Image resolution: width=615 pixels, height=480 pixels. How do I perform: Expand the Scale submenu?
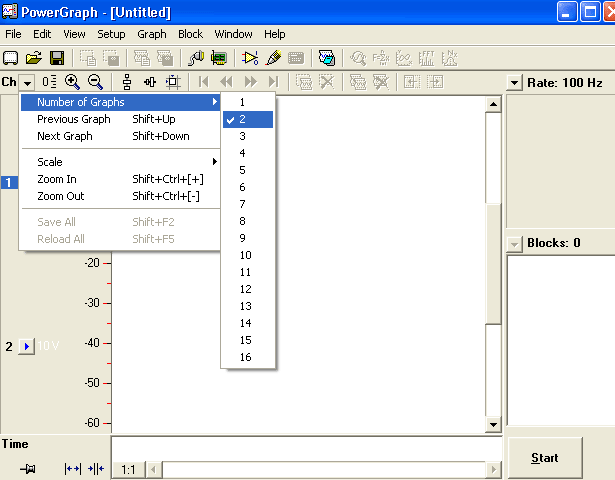(121, 162)
